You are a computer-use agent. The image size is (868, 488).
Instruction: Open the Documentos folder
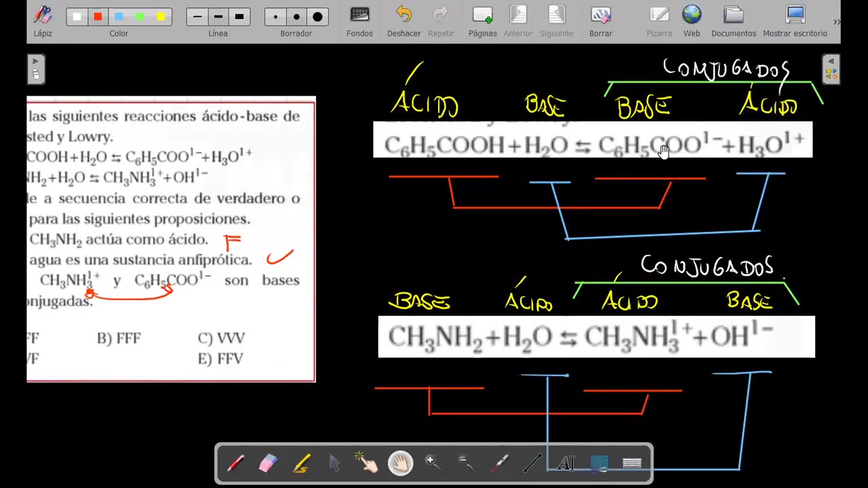[x=734, y=21]
